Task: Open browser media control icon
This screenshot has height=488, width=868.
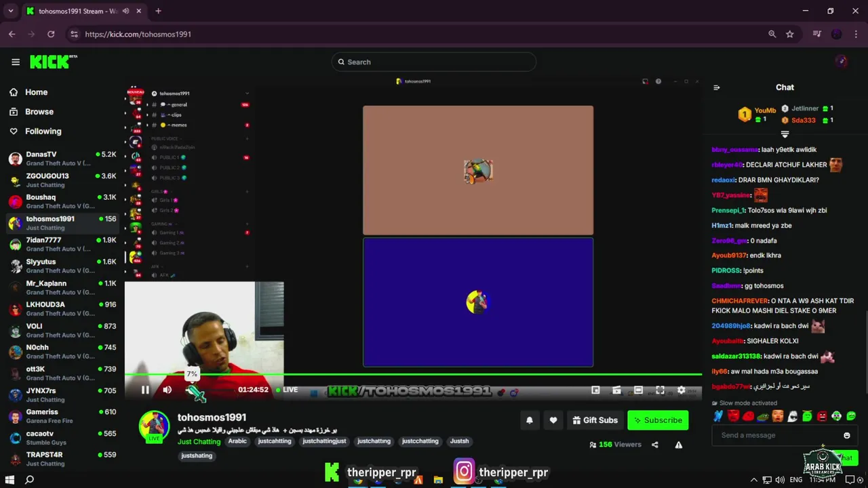Action: 817,34
